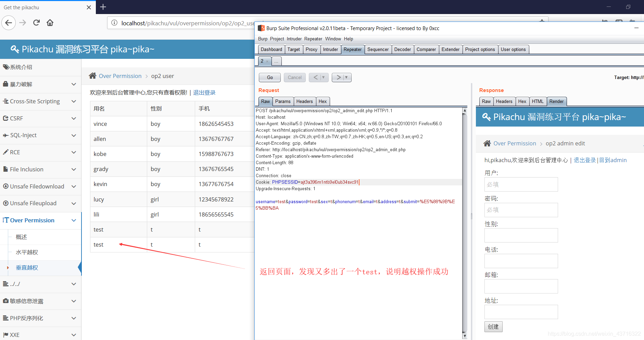The image size is (644, 340).
Task: Open the Request Params tab
Action: coord(283,101)
